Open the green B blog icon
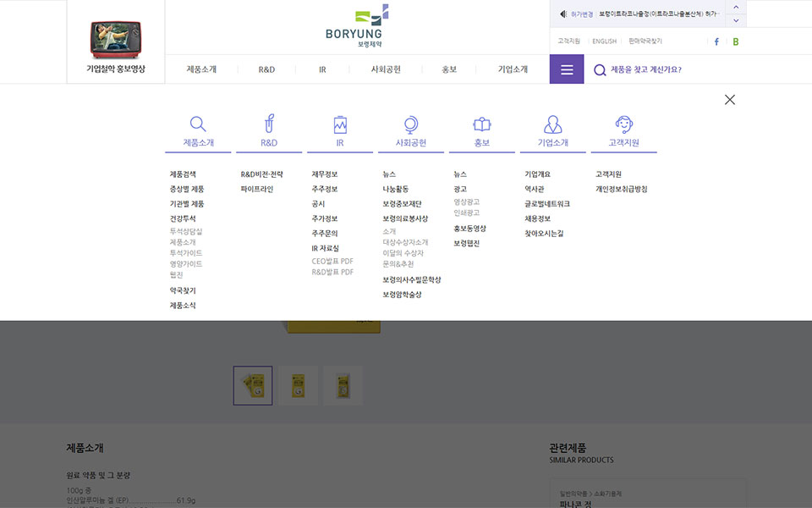The height and width of the screenshot is (508, 812). [x=736, y=41]
